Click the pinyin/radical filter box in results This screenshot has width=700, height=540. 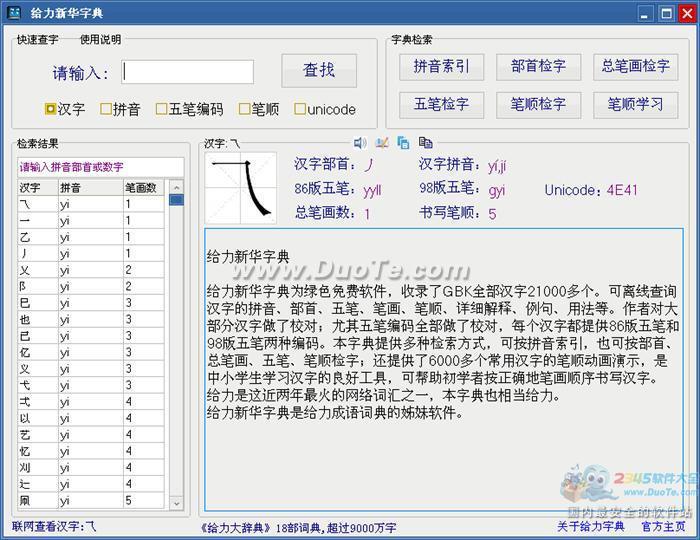tap(100, 167)
